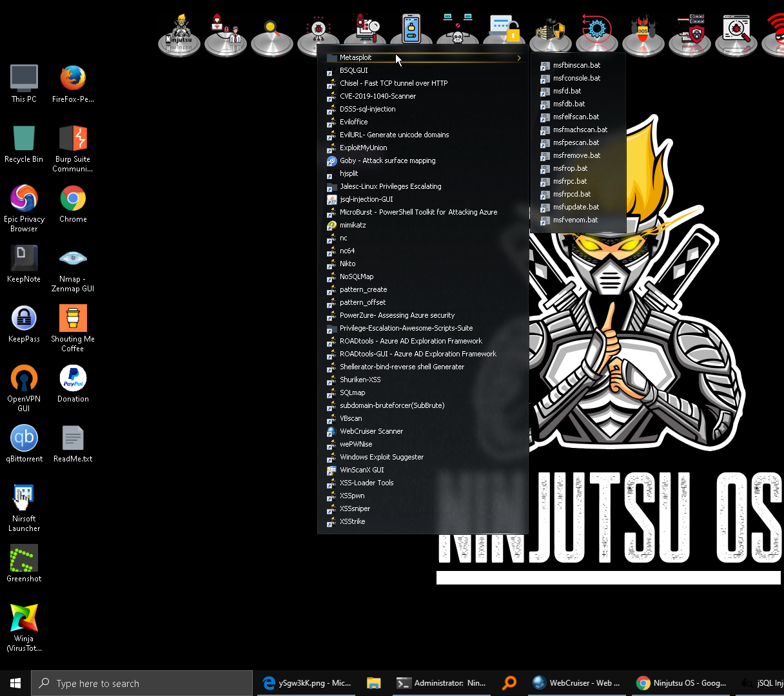Screen dimensions: 784x696
Task: Expand the Metasploit submenu arrow
Action: click(518, 58)
